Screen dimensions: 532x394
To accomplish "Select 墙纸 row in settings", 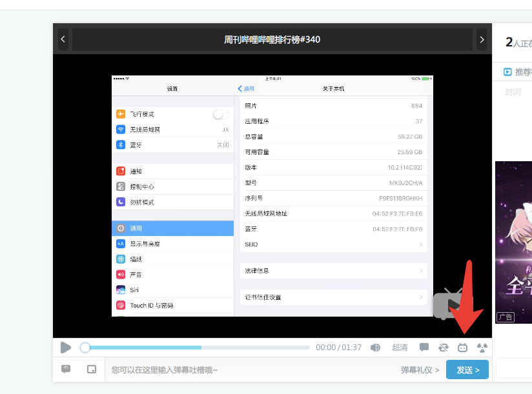I will tap(172, 259).
